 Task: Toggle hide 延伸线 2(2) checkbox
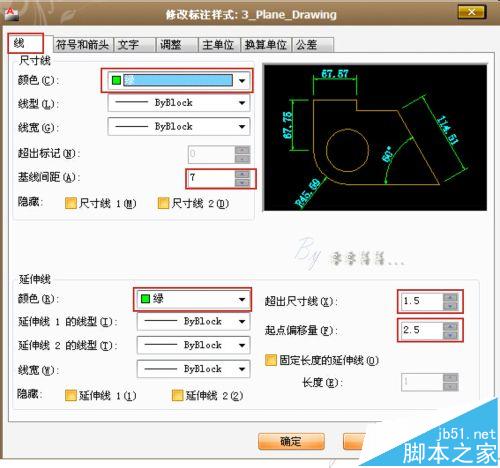pyautogui.click(x=177, y=396)
